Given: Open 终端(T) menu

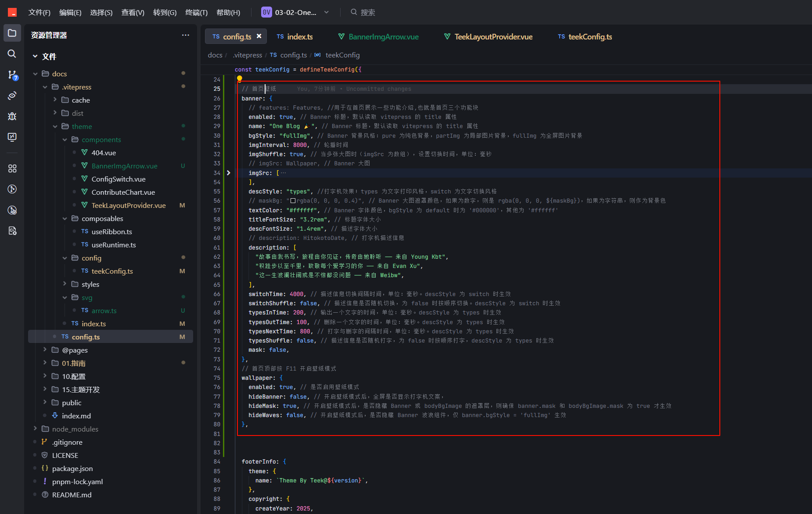Looking at the screenshot, I should (x=197, y=12).
